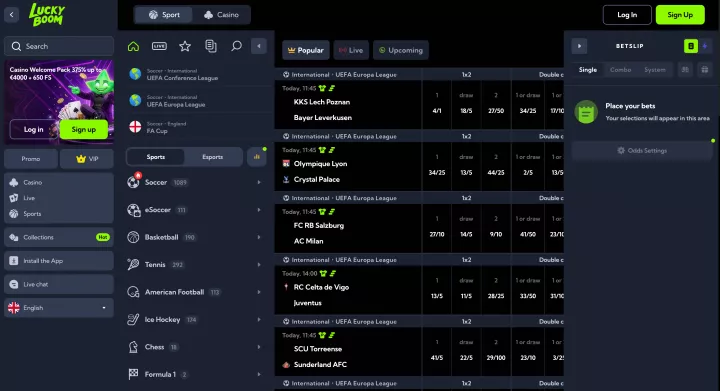Select 13/5 draw for Lyon vs Crystal Palace

pyautogui.click(x=466, y=166)
